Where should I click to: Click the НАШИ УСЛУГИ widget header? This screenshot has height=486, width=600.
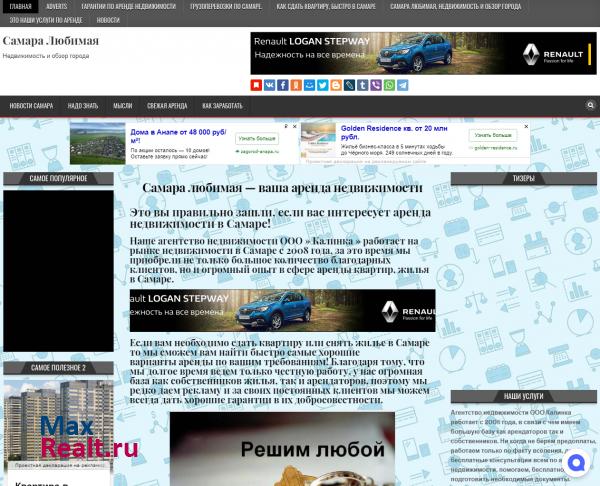(x=523, y=396)
